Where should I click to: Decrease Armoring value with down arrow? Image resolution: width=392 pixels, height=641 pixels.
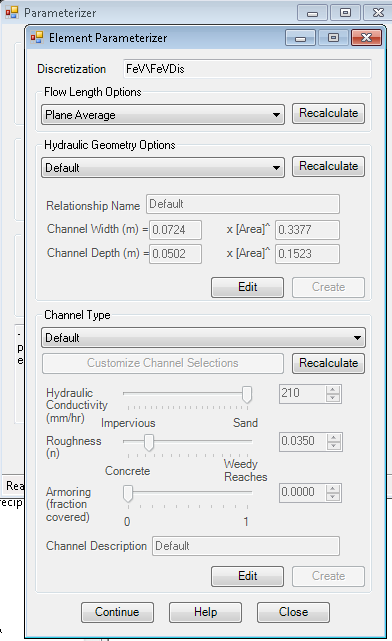(x=333, y=497)
